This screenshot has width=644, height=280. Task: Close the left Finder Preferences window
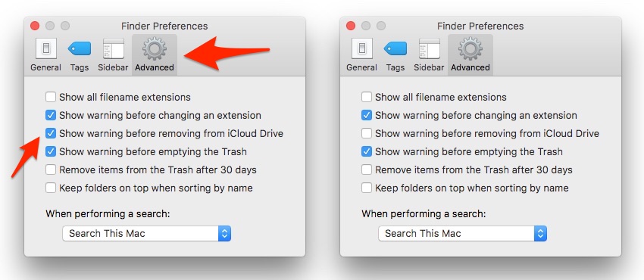(35, 26)
